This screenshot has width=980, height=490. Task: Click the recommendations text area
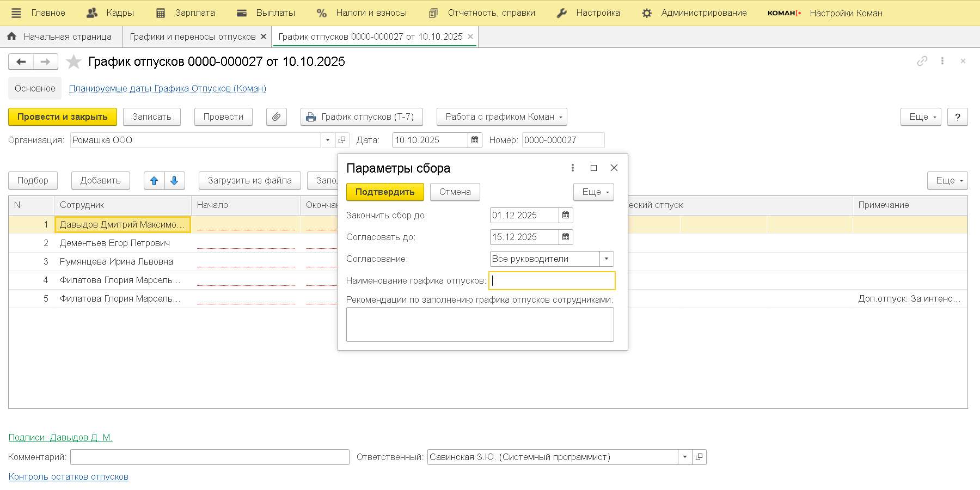pyautogui.click(x=480, y=324)
